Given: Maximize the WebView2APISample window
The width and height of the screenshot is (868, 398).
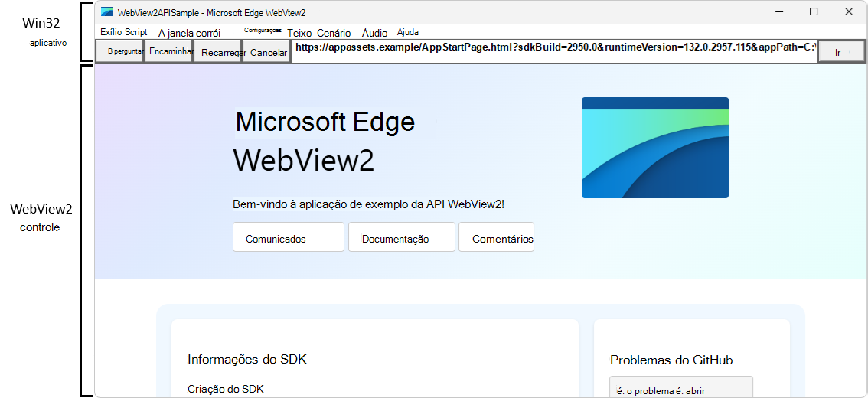Looking at the screenshot, I should 814,11.
